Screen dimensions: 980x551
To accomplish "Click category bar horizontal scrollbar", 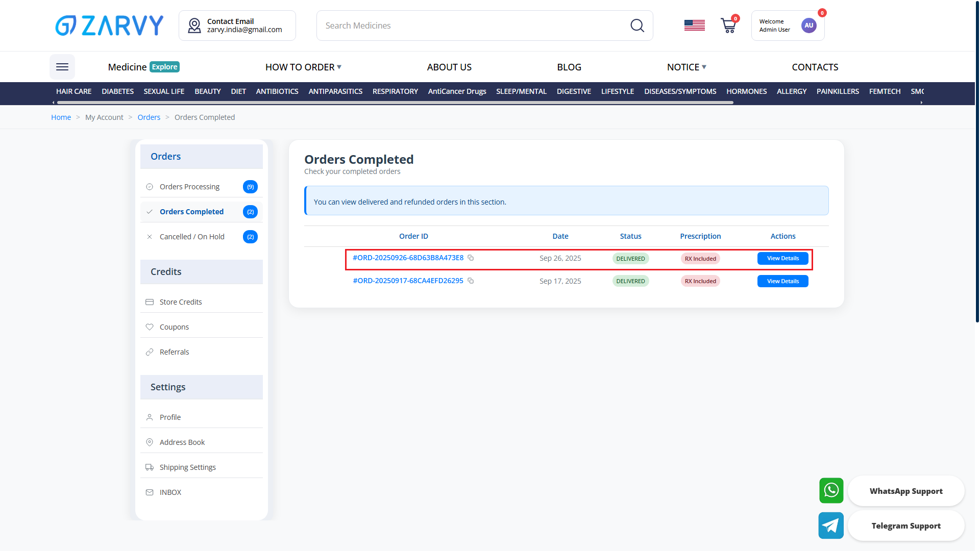I will 395,103.
